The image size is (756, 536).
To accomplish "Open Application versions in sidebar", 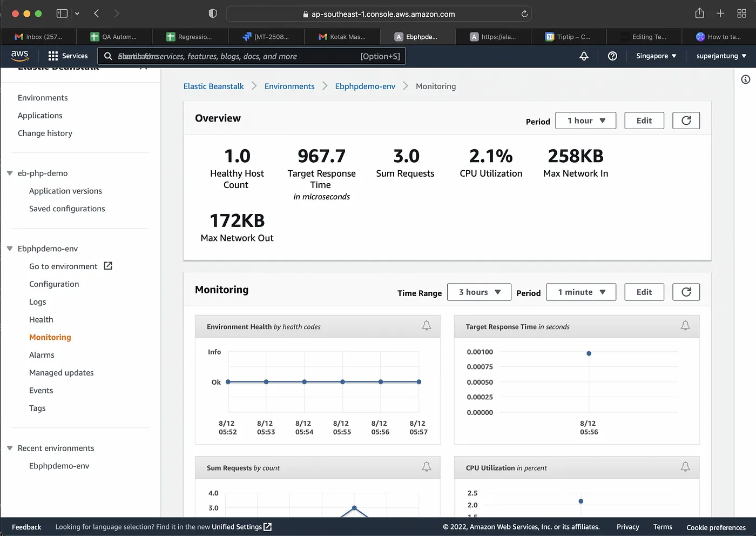I will click(65, 191).
